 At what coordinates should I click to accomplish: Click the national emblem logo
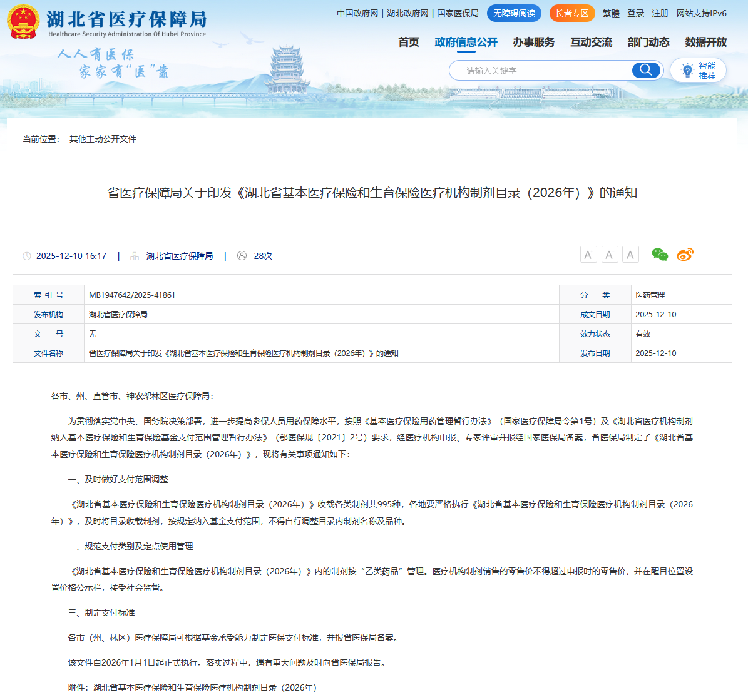[x=23, y=22]
